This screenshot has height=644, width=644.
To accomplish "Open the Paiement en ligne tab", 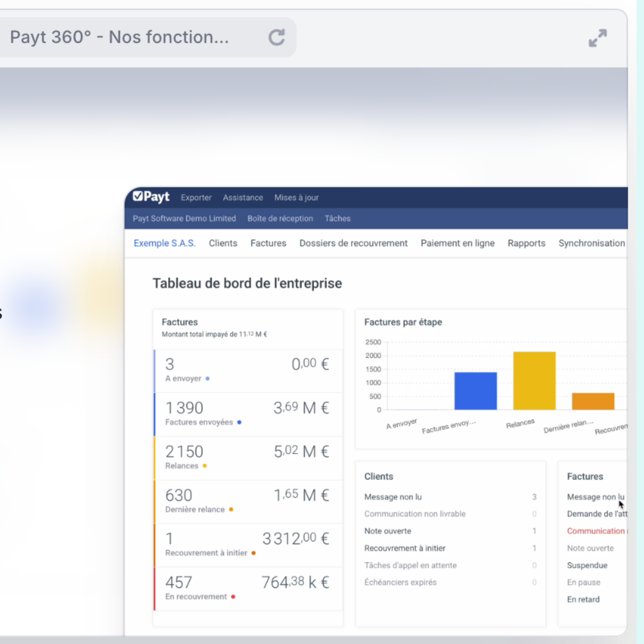I will click(457, 243).
